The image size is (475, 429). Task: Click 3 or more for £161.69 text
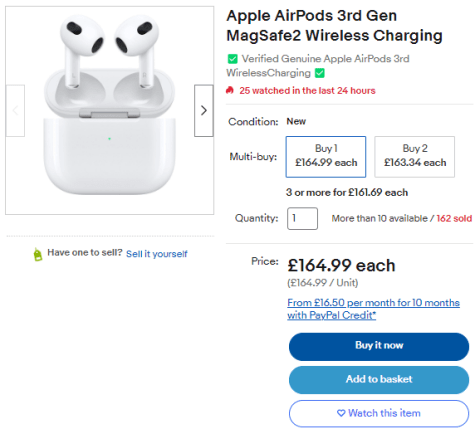347,192
